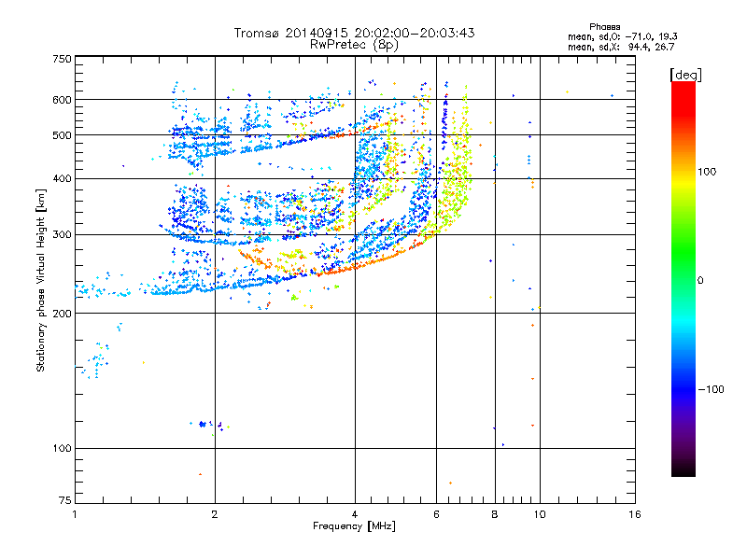Viewport: 747px width, 560px height.
Task: Click the x-axis tick label '4'
Action: point(355,514)
